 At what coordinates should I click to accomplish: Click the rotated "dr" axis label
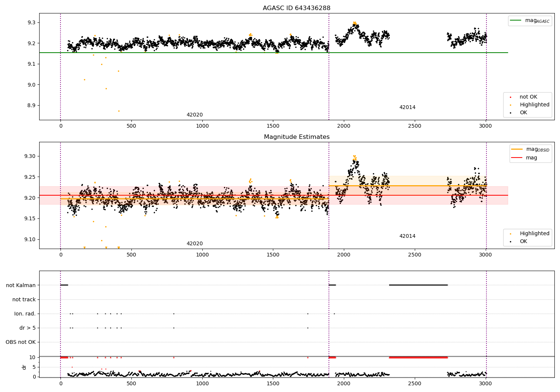(x=24, y=367)
